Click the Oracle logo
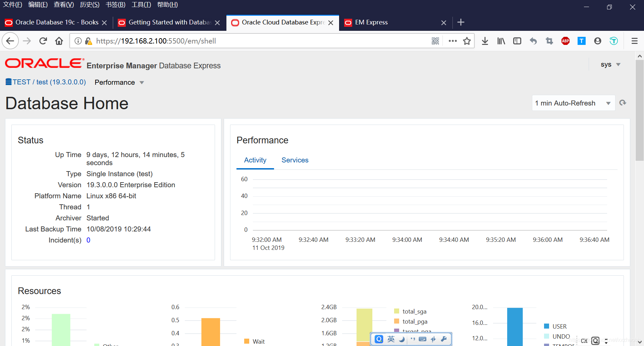This screenshot has height=346, width=644. [x=44, y=63]
